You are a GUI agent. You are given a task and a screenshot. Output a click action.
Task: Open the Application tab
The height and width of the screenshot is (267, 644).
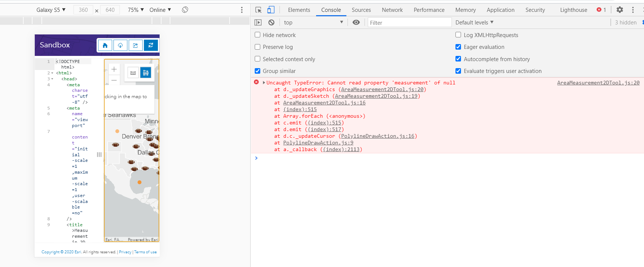pyautogui.click(x=501, y=10)
